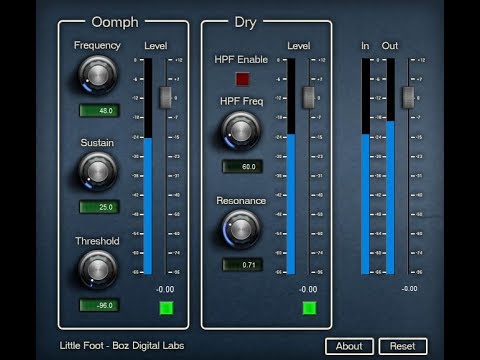Image resolution: width=480 pixels, height=360 pixels.
Task: Click the HPF Freq label
Action: [x=242, y=101]
